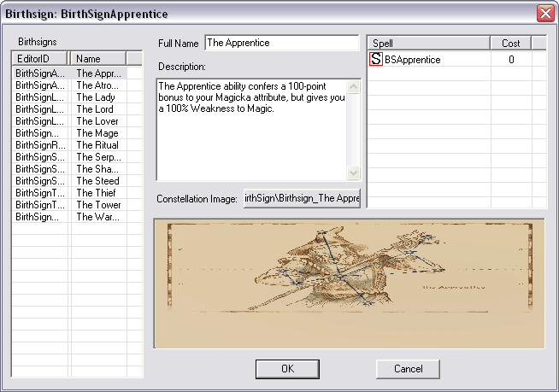
Task: Click inside the Description text box
Action: [x=251, y=128]
